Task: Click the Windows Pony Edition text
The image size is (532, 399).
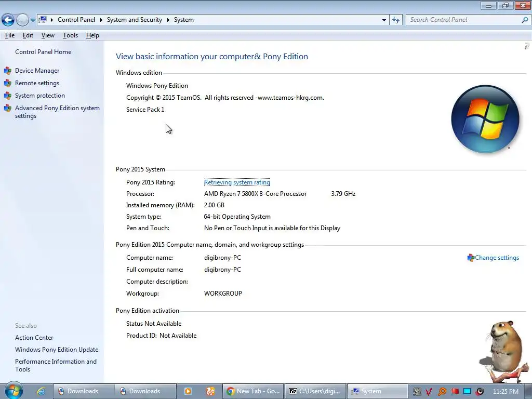Action: (x=157, y=86)
